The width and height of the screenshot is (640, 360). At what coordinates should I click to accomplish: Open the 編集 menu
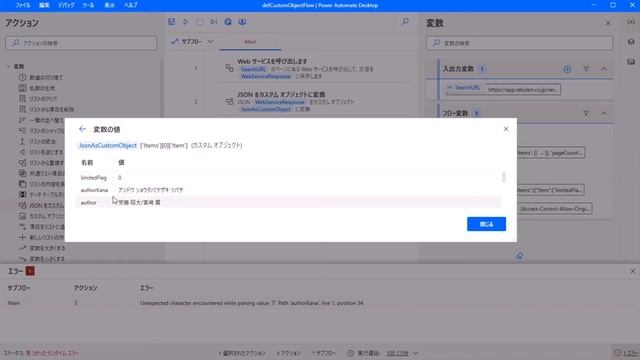[44, 5]
